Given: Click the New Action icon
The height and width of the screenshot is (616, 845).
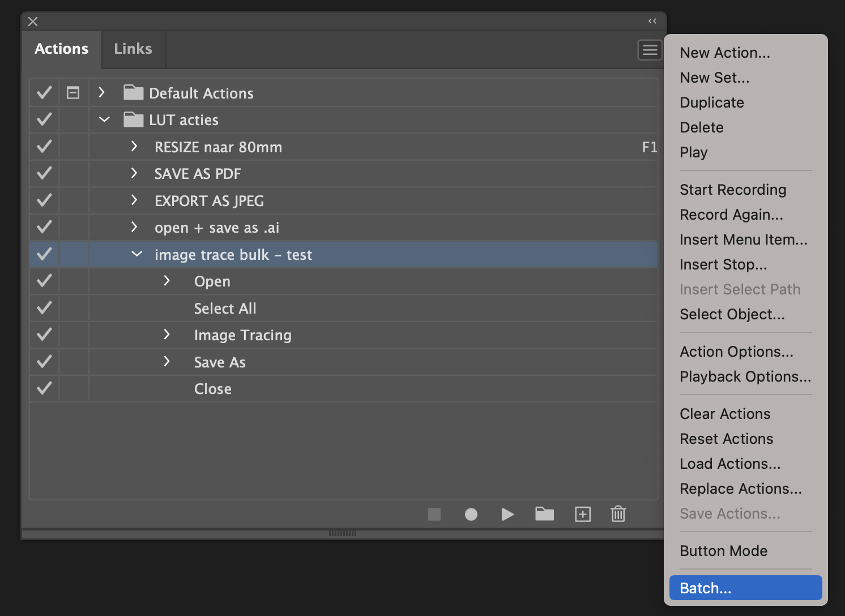Looking at the screenshot, I should (582, 514).
